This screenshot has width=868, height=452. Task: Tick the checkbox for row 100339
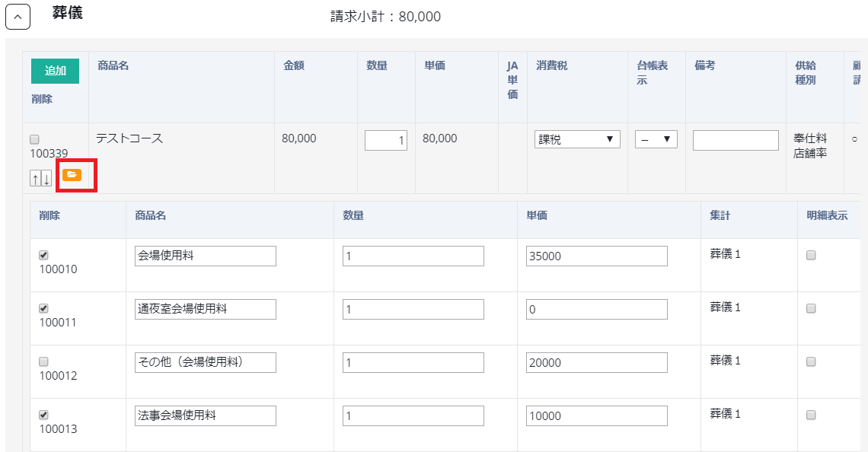[34, 140]
